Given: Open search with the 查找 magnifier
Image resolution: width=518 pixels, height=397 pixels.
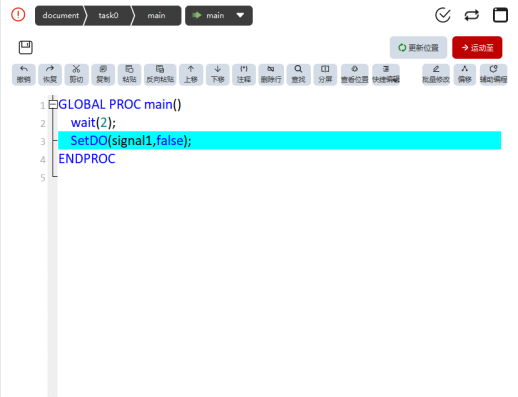Looking at the screenshot, I should pos(298,74).
